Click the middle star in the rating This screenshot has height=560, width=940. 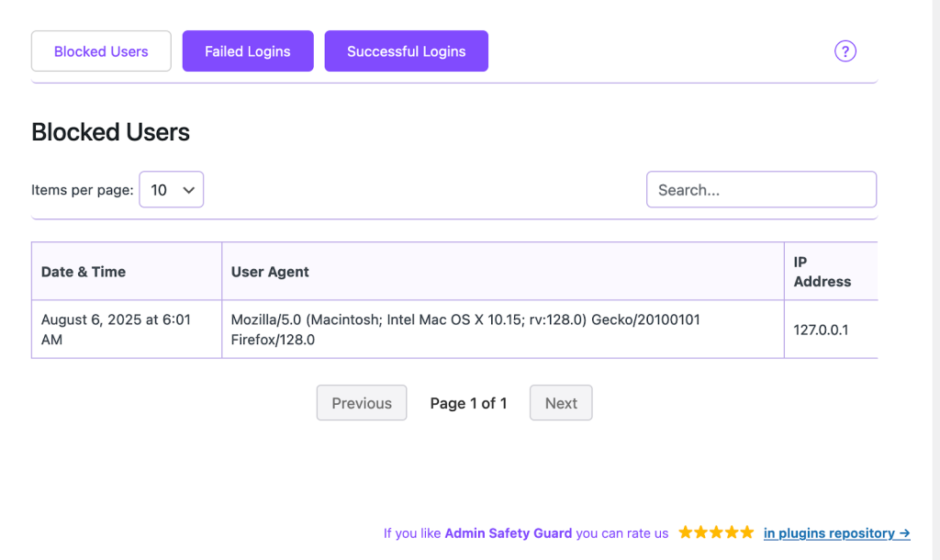tap(716, 532)
